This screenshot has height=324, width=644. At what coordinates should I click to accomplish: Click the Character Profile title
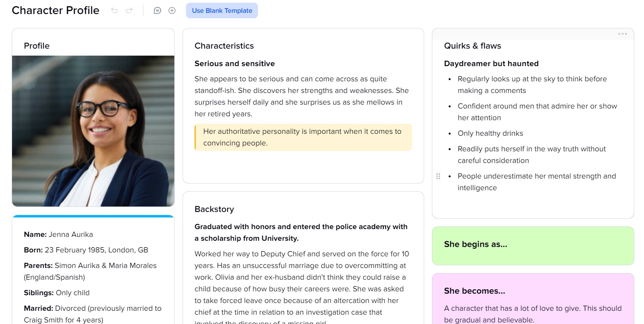(55, 11)
